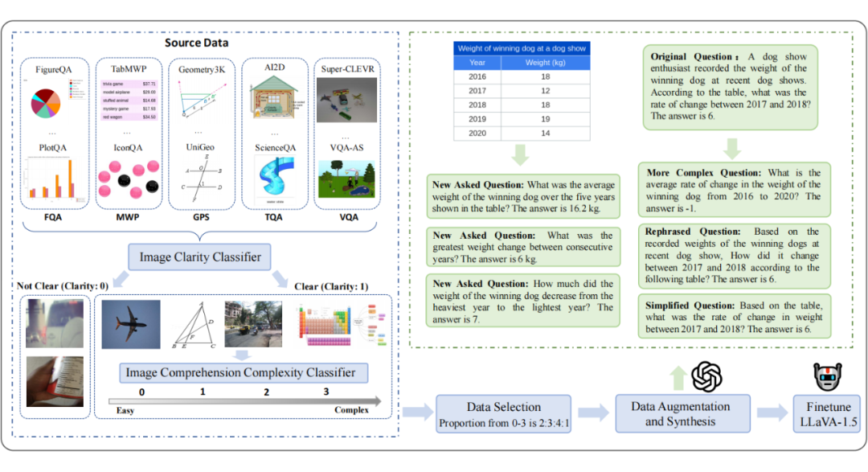Select the FigureQA pie chart thumbnail
The image size is (868, 472).
[45, 103]
